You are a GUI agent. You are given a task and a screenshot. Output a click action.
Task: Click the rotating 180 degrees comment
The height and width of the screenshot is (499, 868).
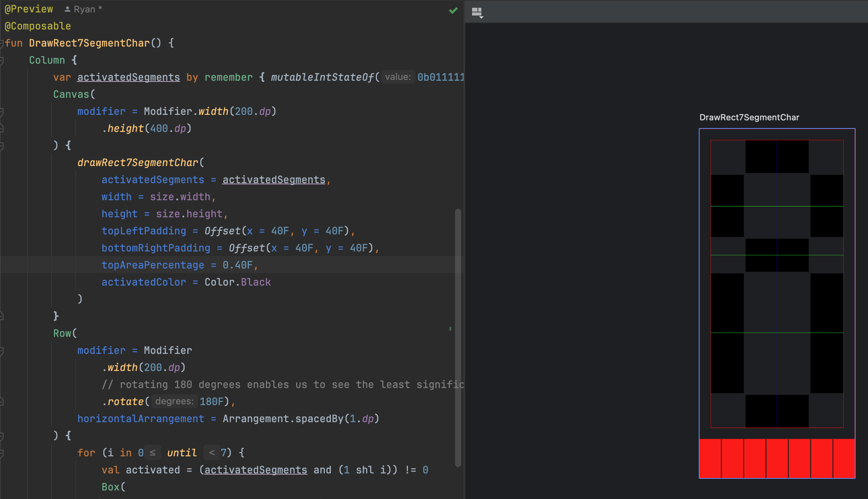coord(283,385)
